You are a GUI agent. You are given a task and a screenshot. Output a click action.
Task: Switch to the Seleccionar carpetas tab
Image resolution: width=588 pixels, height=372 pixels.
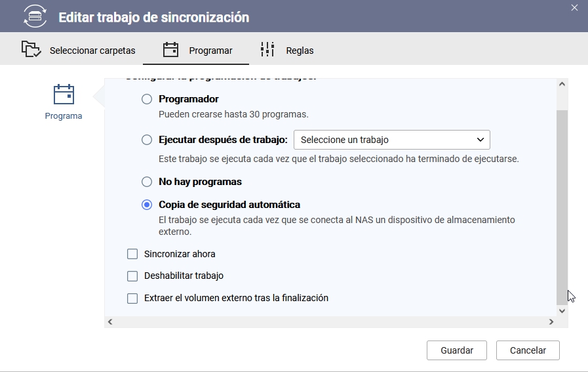pos(79,51)
